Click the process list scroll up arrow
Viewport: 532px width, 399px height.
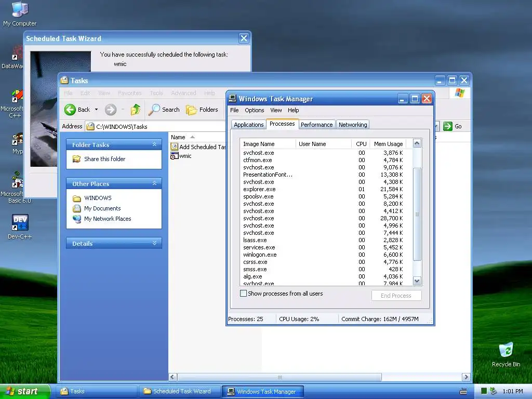(417, 143)
